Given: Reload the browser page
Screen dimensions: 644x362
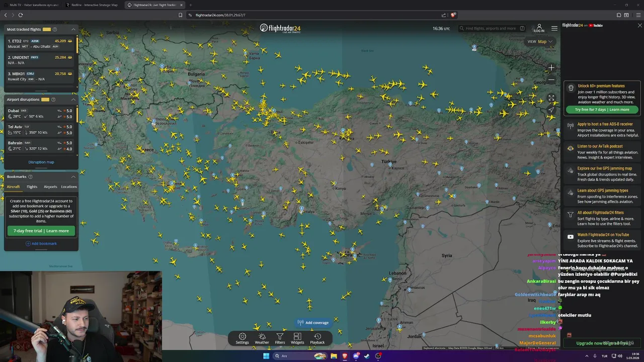Looking at the screenshot, I should pos(20,15).
